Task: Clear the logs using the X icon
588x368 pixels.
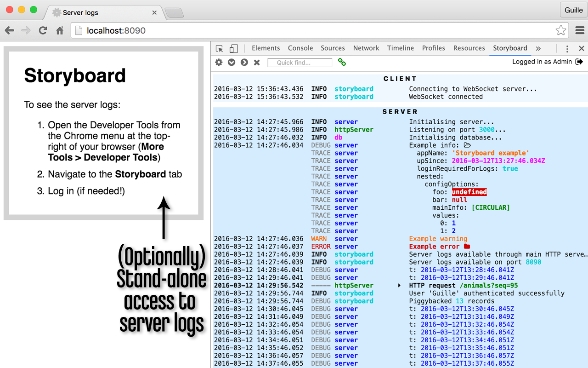Action: point(257,62)
